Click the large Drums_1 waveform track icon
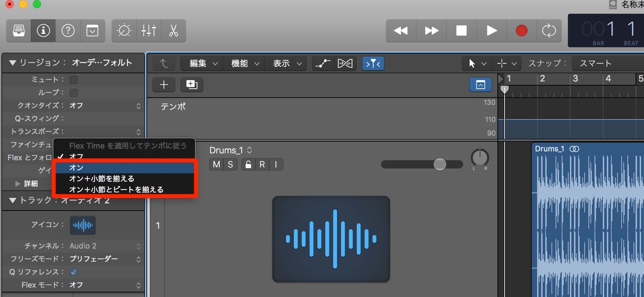 tap(331, 239)
